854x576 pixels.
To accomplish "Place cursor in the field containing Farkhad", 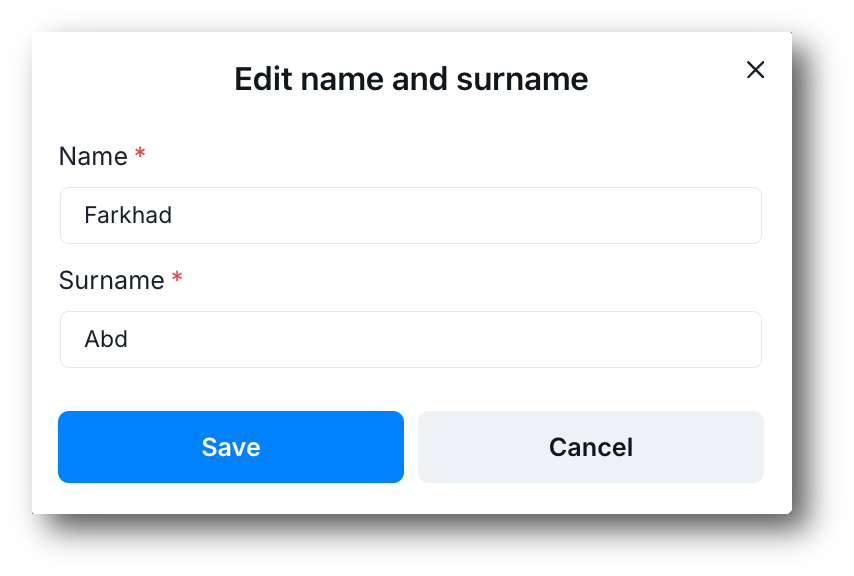I will coord(411,215).
